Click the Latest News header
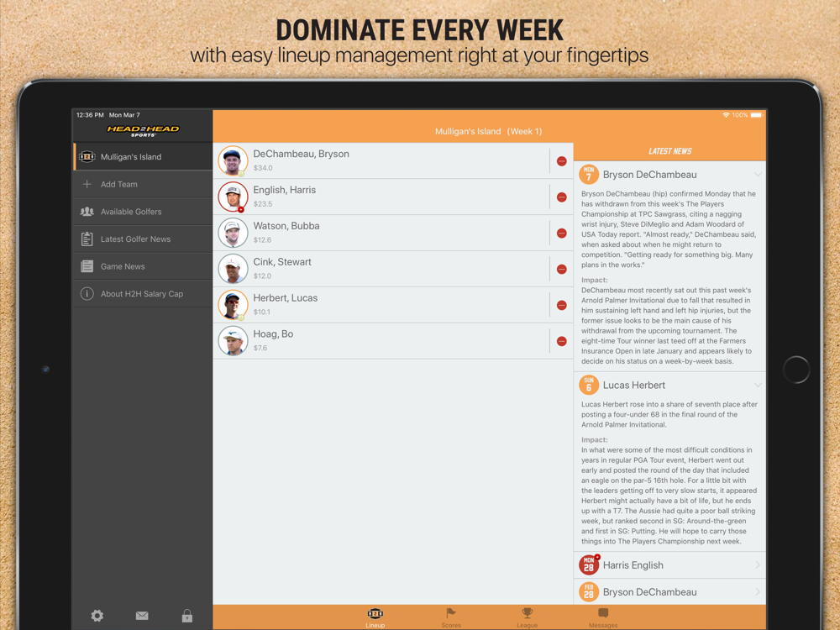This screenshot has height=630, width=840. coord(669,151)
